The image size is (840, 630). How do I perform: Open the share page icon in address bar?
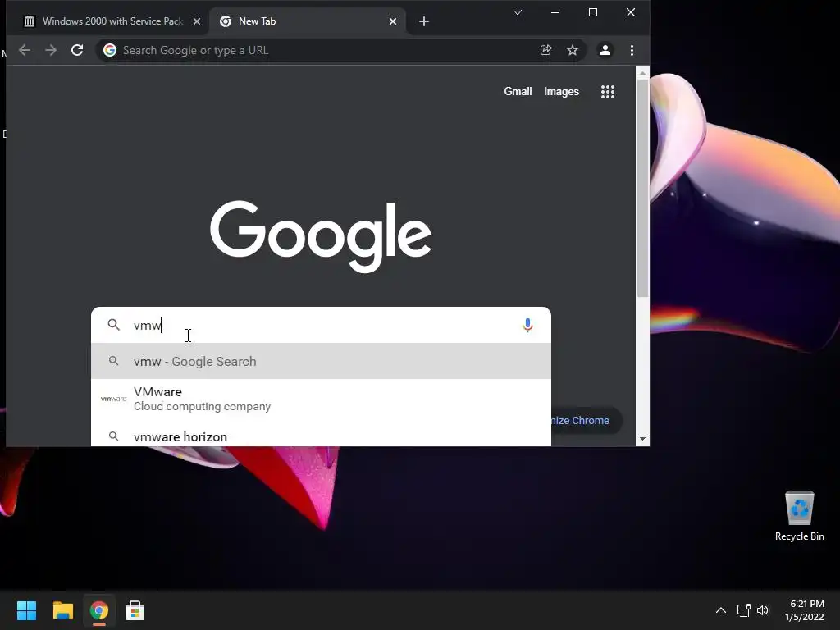pos(546,50)
